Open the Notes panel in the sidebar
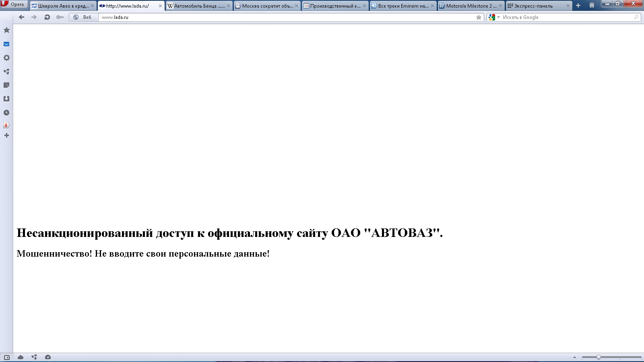The image size is (644, 362). [6, 85]
